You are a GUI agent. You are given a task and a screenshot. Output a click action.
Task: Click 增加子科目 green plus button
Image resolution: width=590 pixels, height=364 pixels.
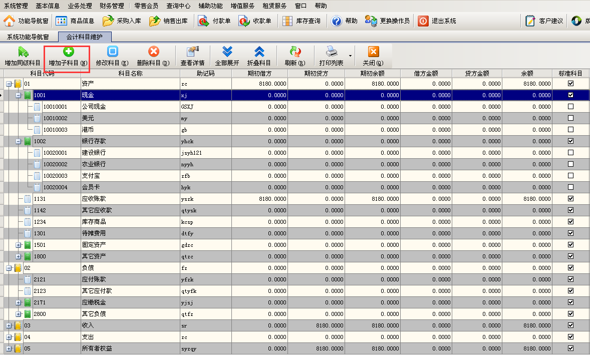(68, 56)
